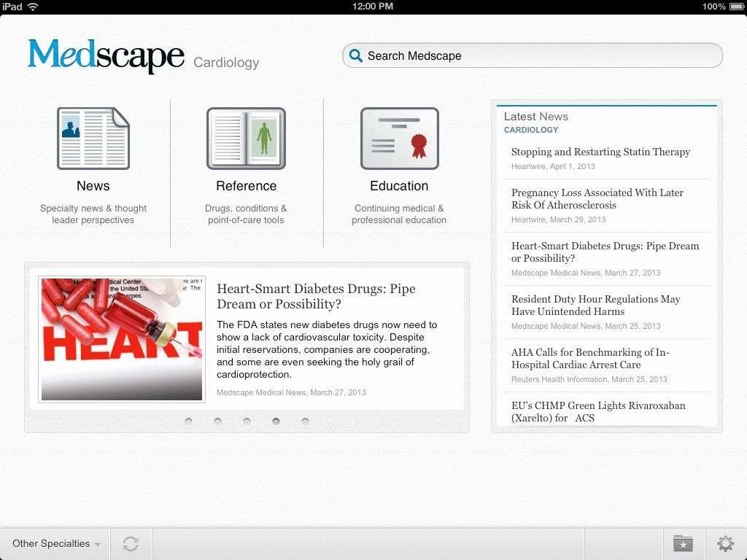Tap the battery icon in status bar
Viewport: 747px width, 560px height.
pyautogui.click(x=736, y=7)
